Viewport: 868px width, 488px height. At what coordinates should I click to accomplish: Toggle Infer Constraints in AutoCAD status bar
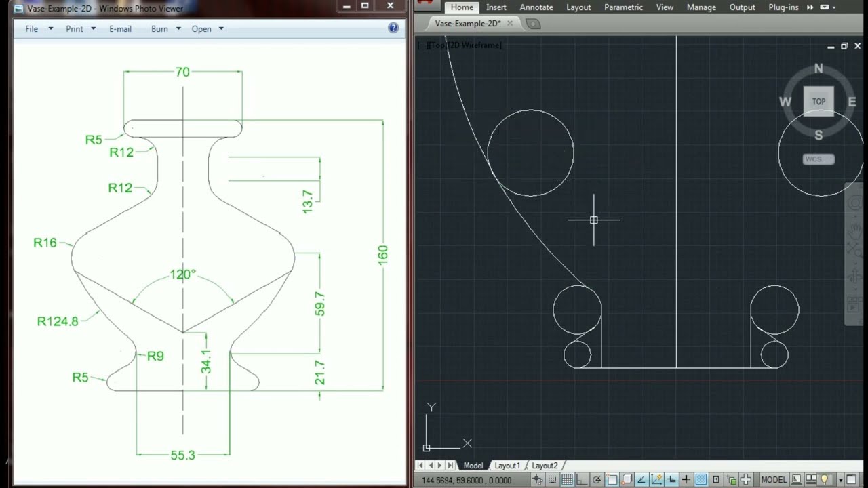[537, 480]
